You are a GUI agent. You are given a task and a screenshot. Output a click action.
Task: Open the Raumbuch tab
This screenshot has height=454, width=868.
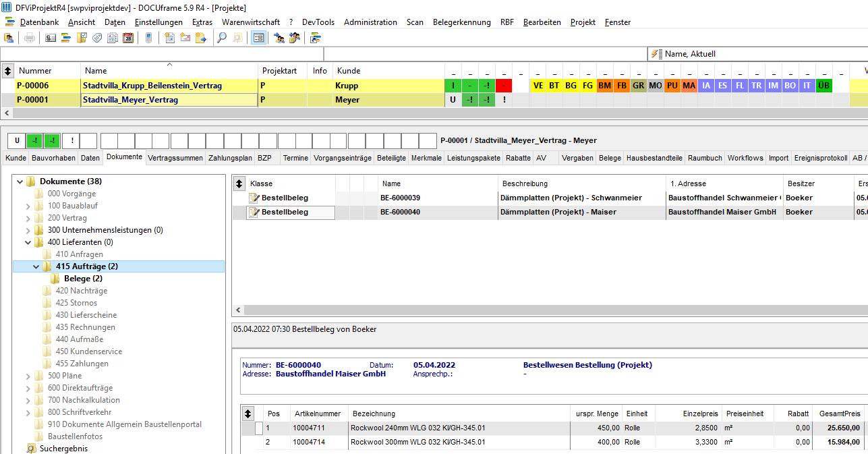click(x=704, y=158)
